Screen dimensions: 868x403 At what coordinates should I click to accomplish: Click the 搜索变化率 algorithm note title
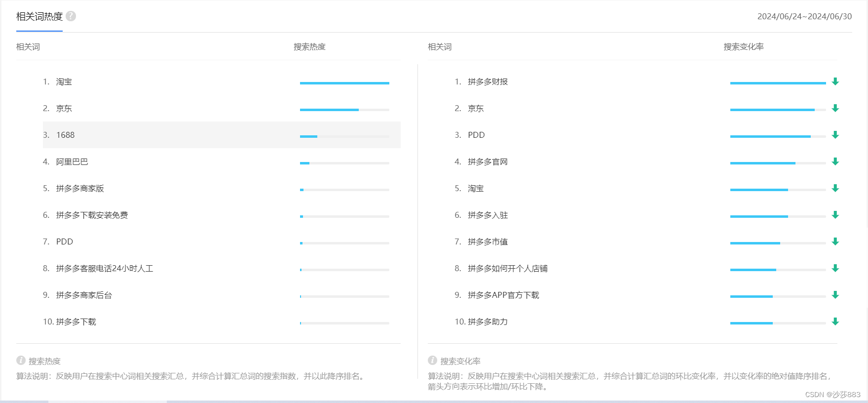(460, 361)
